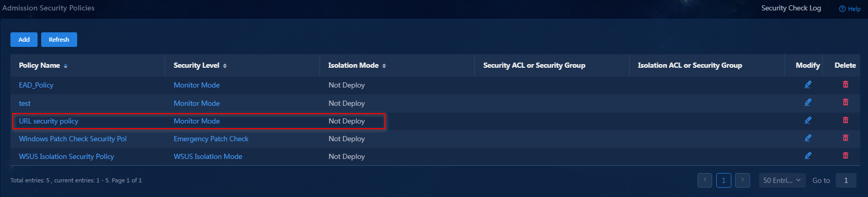Viewport: 868px width, 197px height.
Task: Delete the WSUS Isolation Security Policy row
Action: (x=845, y=156)
